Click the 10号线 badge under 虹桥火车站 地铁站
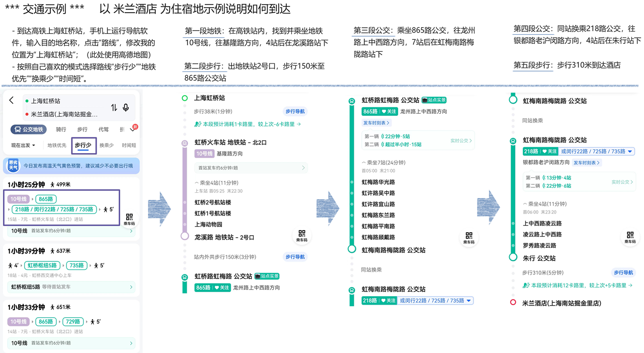 204,154
